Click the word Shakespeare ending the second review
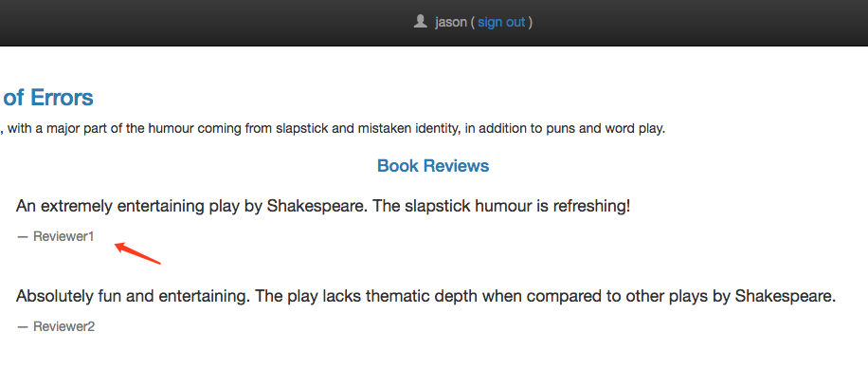This screenshot has height=369, width=868. click(x=785, y=296)
